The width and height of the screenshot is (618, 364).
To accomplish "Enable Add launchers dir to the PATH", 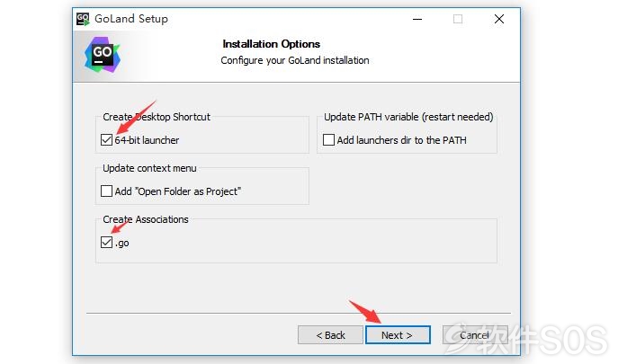I will [328, 140].
